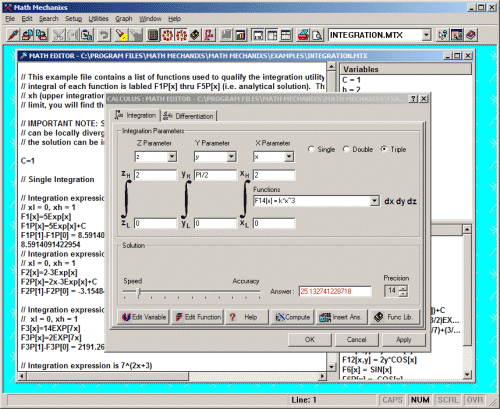500x409 pixels.
Task: Click the undo arrow toolbar icon
Action: pos(104,35)
